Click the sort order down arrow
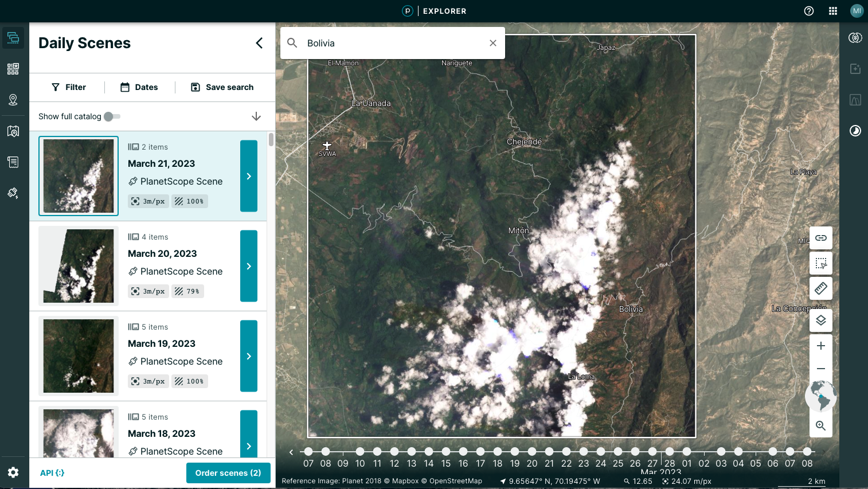 point(256,116)
